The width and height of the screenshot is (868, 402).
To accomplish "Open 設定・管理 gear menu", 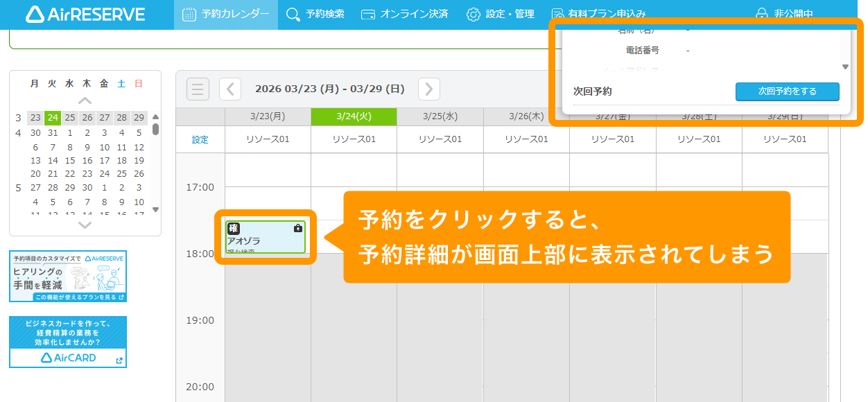I will (500, 15).
